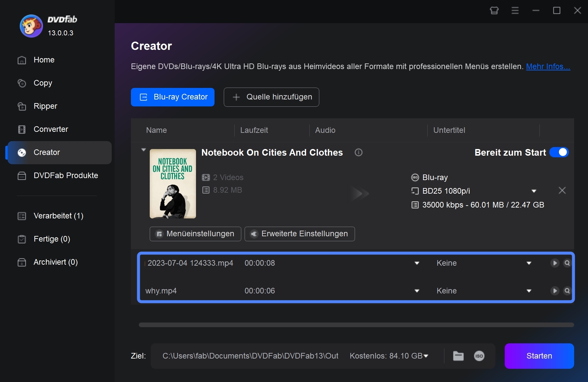Click the output path field C:\Users\fab\Documents

250,356
